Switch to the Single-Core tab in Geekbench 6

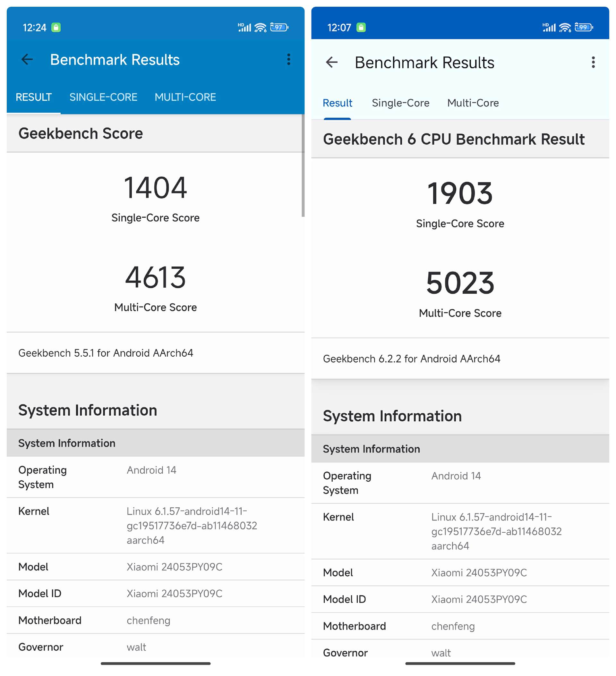pyautogui.click(x=401, y=103)
